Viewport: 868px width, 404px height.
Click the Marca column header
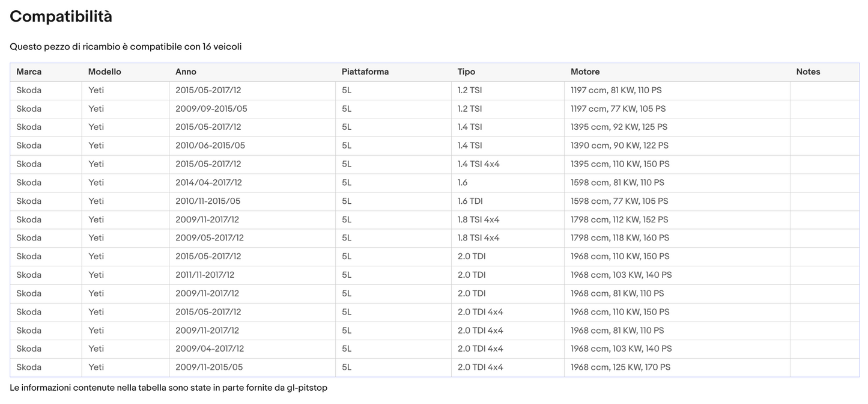tap(29, 72)
